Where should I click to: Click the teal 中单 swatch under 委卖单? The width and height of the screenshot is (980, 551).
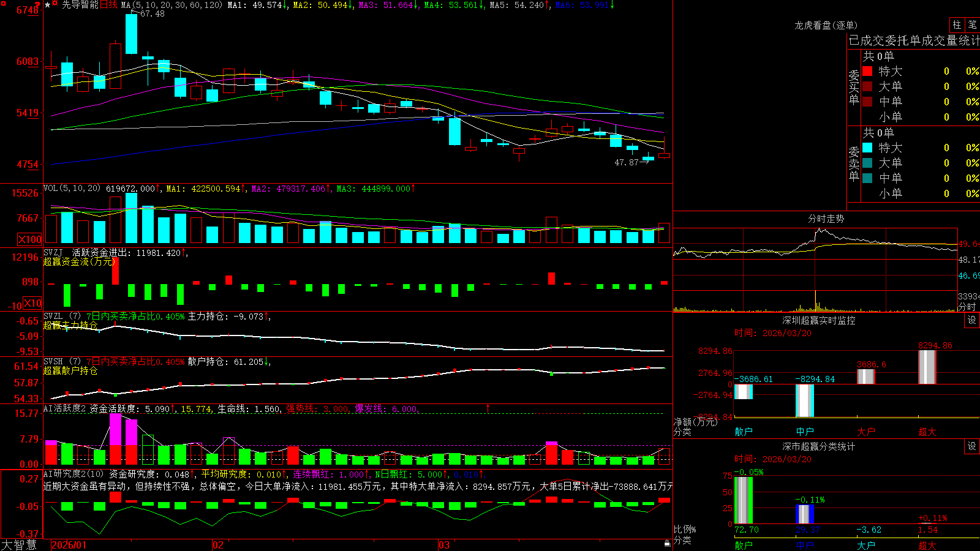tap(867, 178)
